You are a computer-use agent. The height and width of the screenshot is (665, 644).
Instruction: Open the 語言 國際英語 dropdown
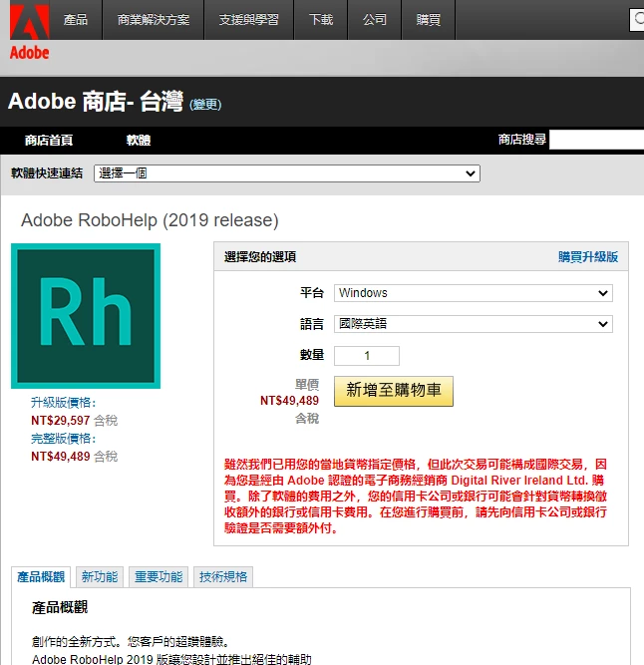pos(474,324)
